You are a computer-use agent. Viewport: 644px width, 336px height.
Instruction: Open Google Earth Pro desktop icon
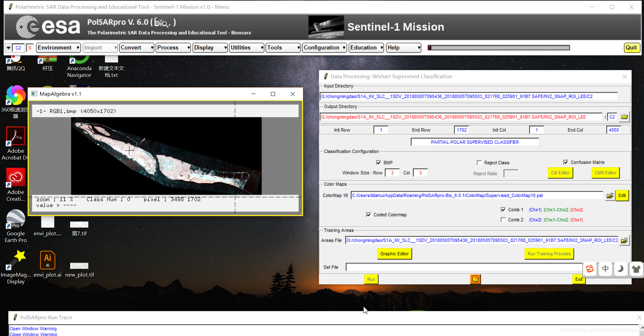coord(15,226)
